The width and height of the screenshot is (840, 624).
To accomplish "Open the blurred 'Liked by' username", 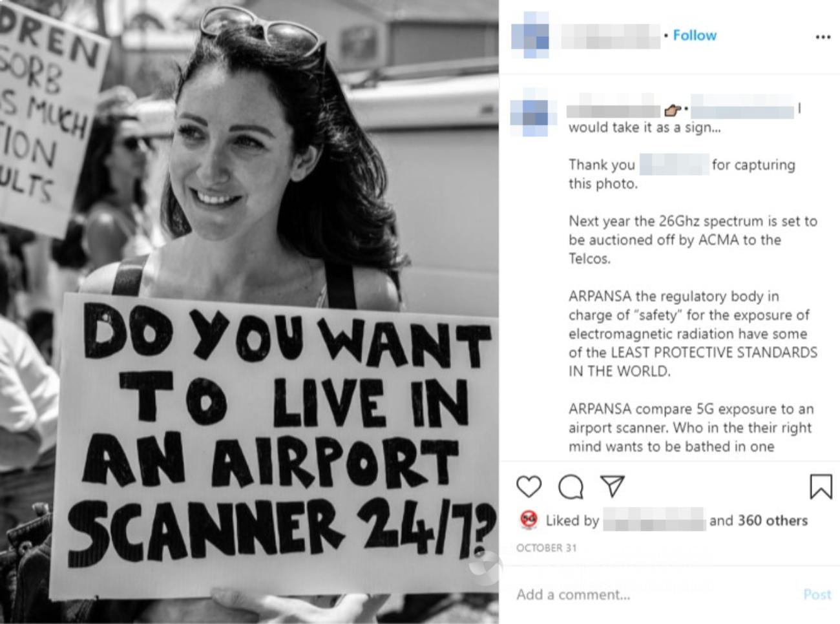I will pyautogui.click(x=654, y=520).
